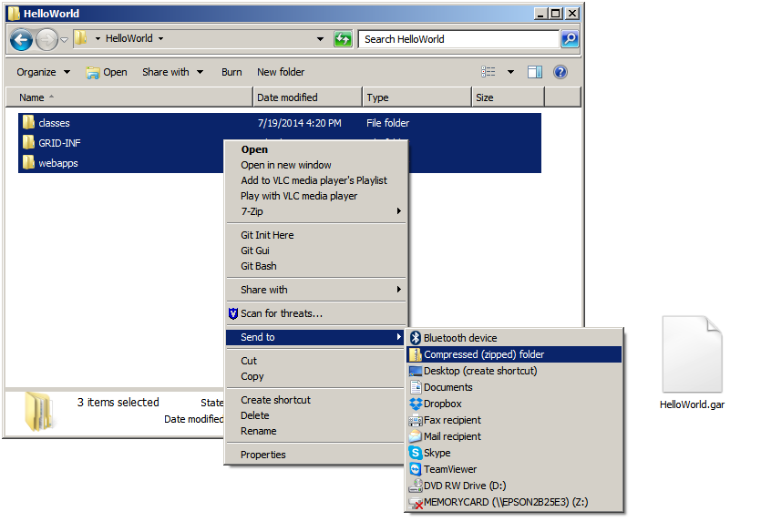Choose Git Bash from context menu

tap(258, 266)
